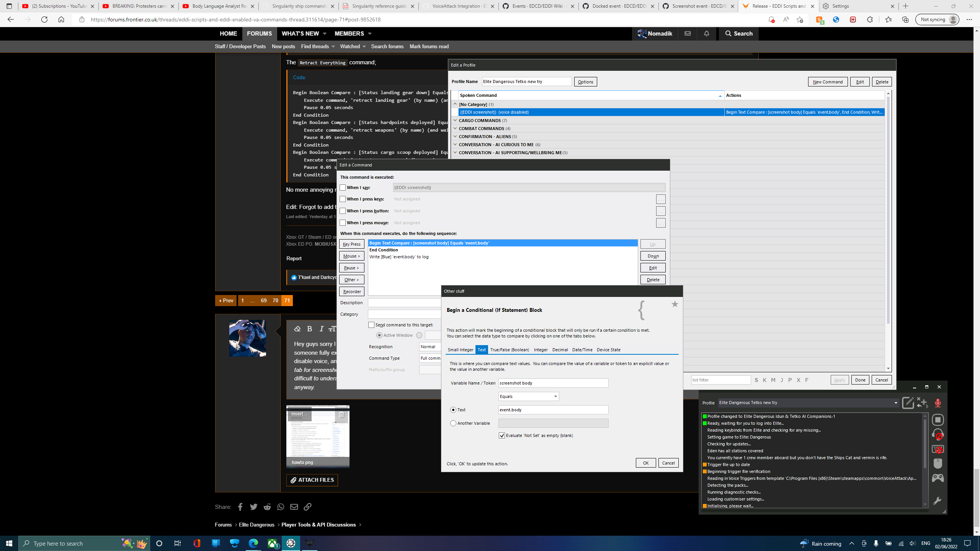The image size is (980, 551).
Task: Toggle the VoiceAttack microphone listening icon
Action: pos(938,403)
